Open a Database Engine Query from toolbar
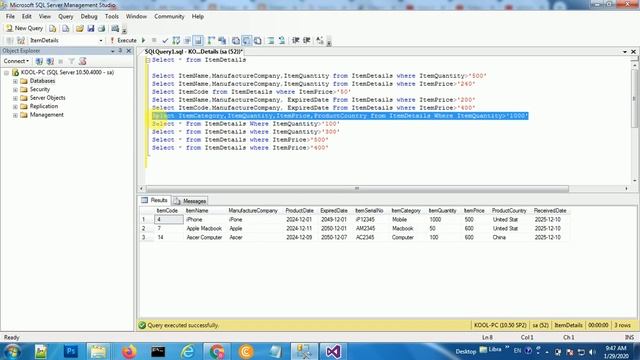This screenshot has height=360, width=640. (53, 29)
